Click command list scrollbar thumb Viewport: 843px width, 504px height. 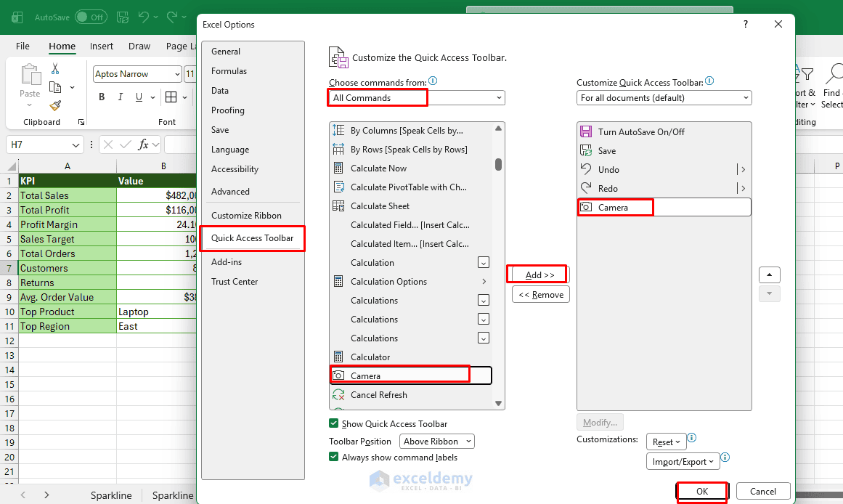tap(498, 164)
